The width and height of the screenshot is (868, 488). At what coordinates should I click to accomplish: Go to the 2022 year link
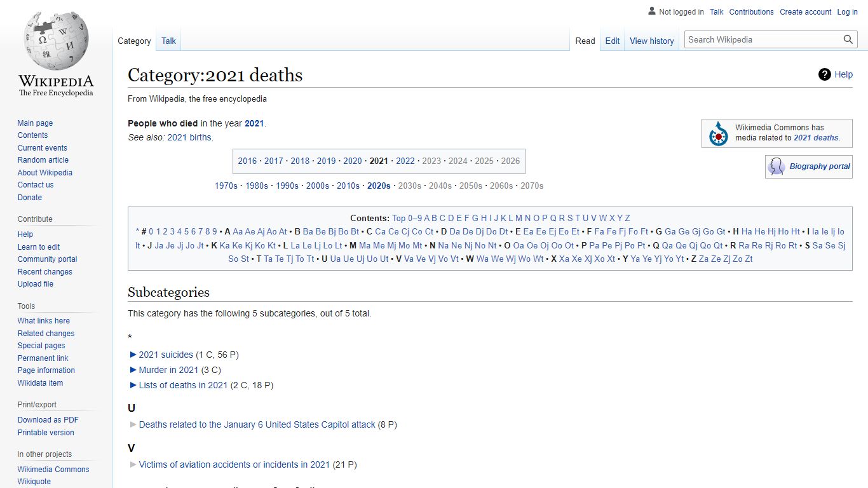point(405,161)
